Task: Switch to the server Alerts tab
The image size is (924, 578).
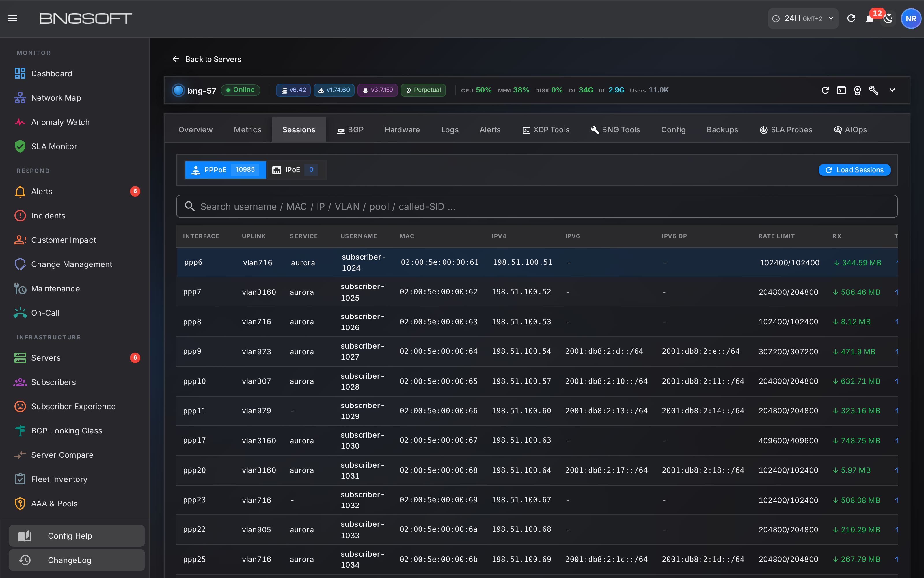Action: pyautogui.click(x=490, y=129)
